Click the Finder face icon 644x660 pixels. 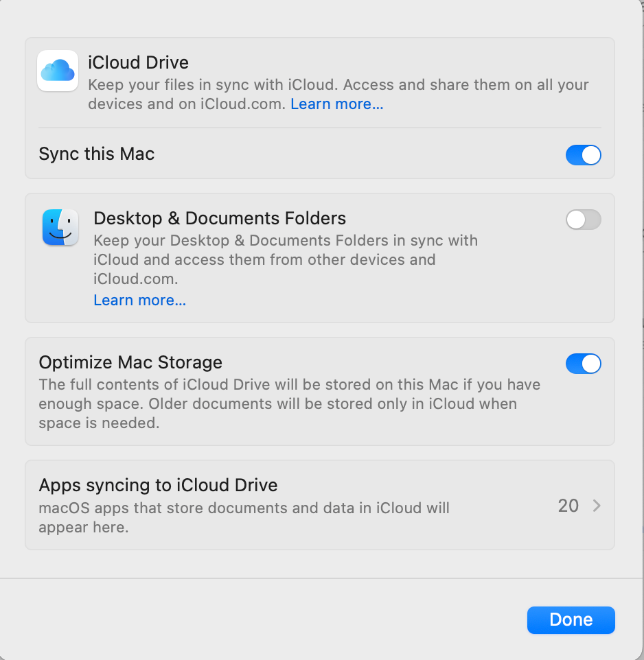60,227
